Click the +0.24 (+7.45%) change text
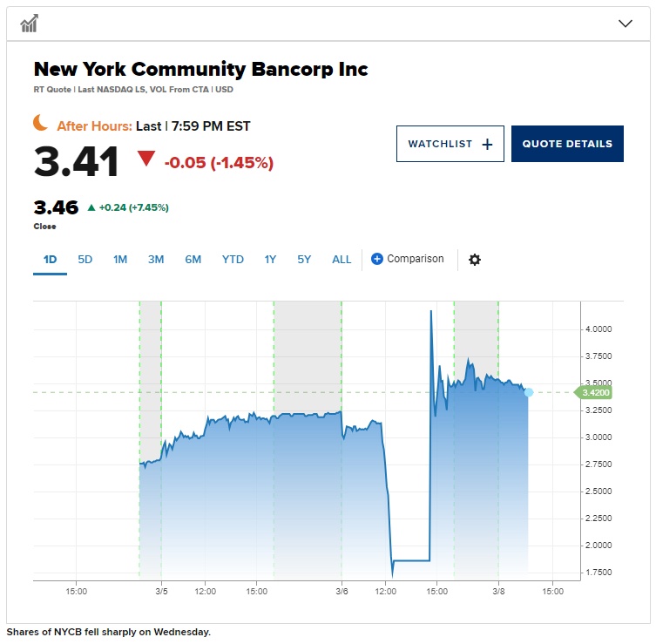Image resolution: width=656 pixels, height=644 pixels. point(134,207)
